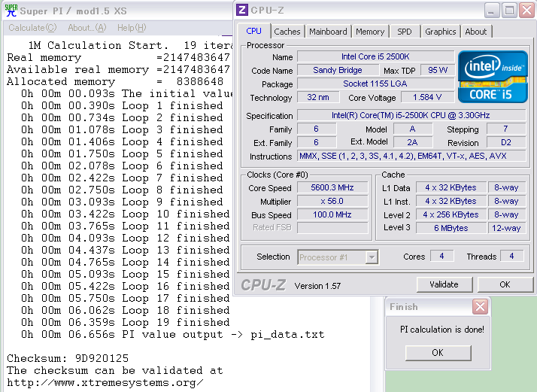The width and height of the screenshot is (537, 392).
Task: Switch to the Caches tab
Action: click(x=287, y=32)
